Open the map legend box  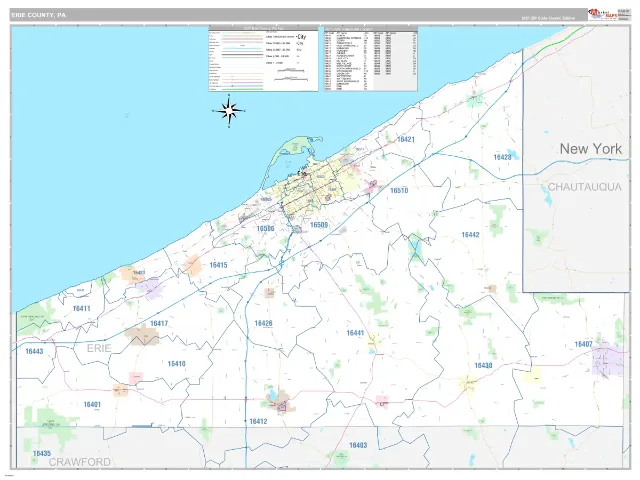pos(263,59)
